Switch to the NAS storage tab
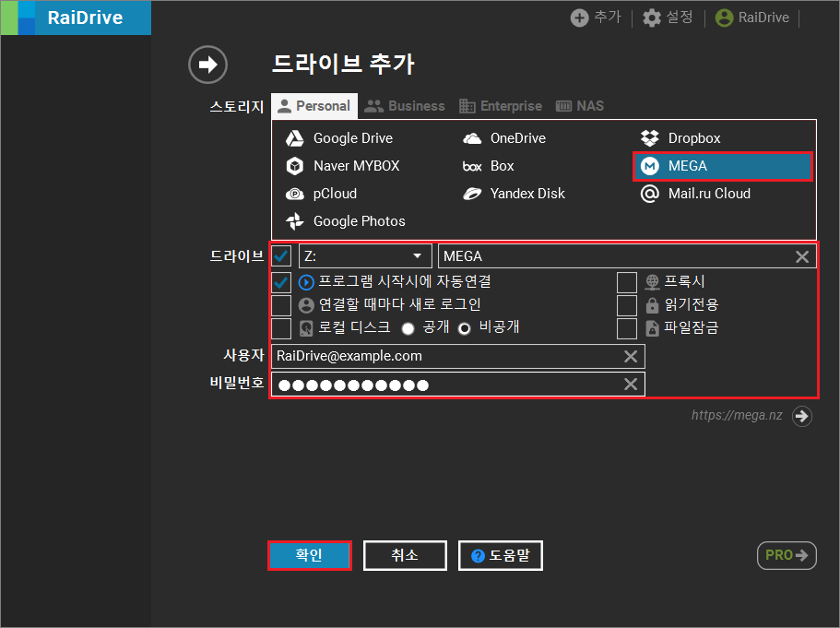Viewport: 840px width, 628px height. tap(580, 106)
